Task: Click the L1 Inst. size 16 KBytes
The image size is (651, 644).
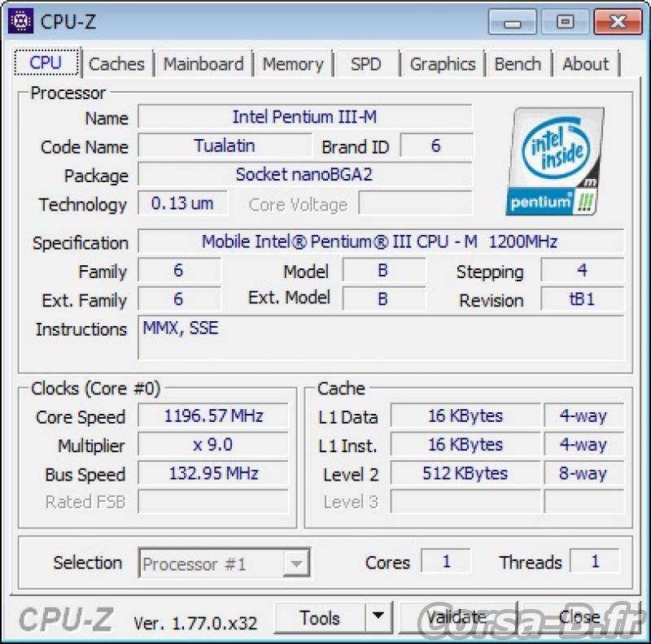Action: (x=465, y=445)
